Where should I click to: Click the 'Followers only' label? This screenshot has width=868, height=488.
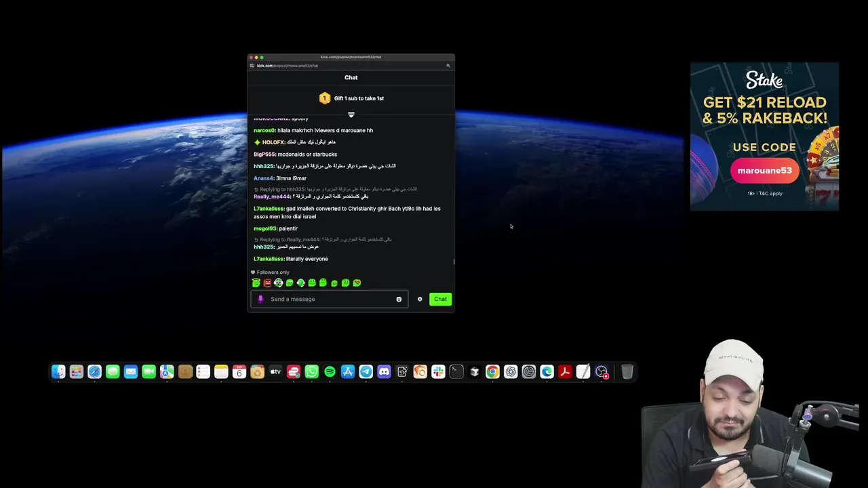point(273,272)
